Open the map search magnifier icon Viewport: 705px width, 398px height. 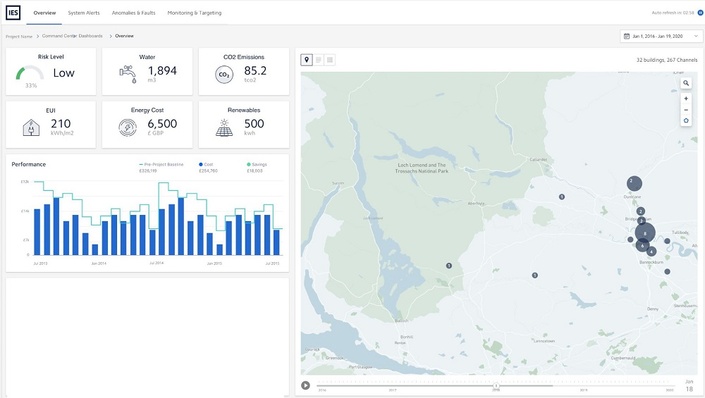click(686, 83)
